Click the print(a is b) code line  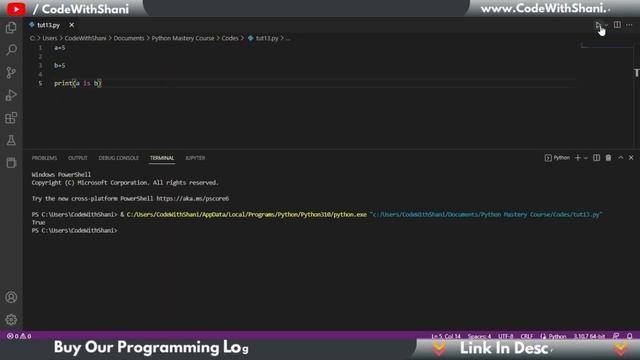[78, 83]
